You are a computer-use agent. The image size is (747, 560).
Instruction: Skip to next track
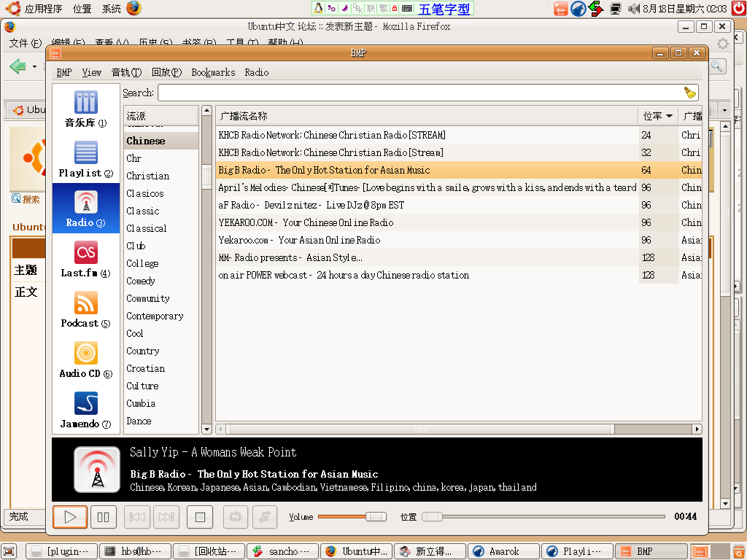pos(166,517)
